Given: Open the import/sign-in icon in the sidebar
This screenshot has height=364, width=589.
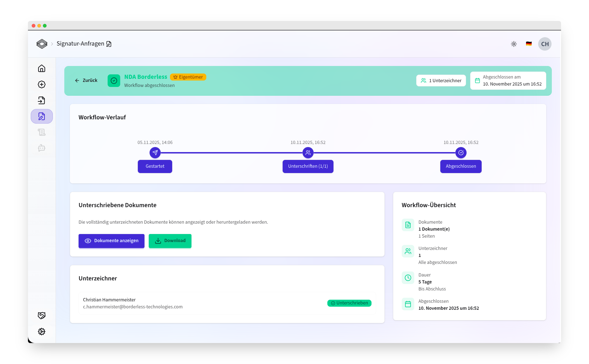Looking at the screenshot, I should (41, 100).
